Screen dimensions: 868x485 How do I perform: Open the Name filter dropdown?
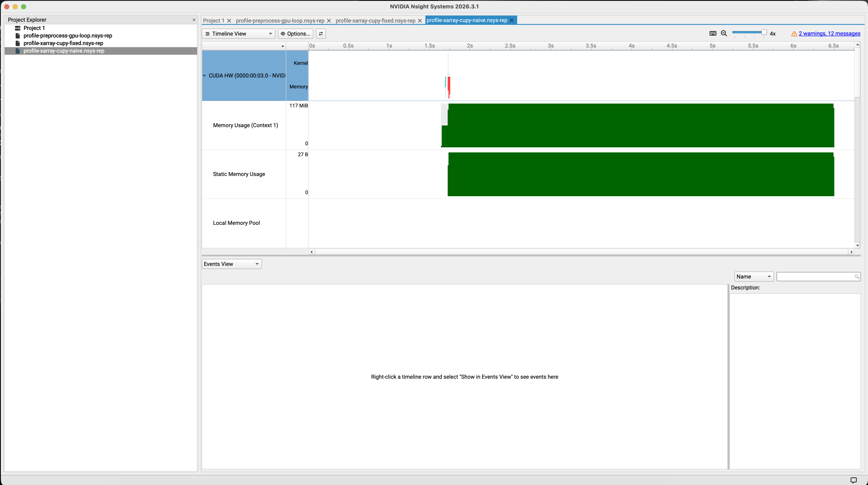click(754, 277)
